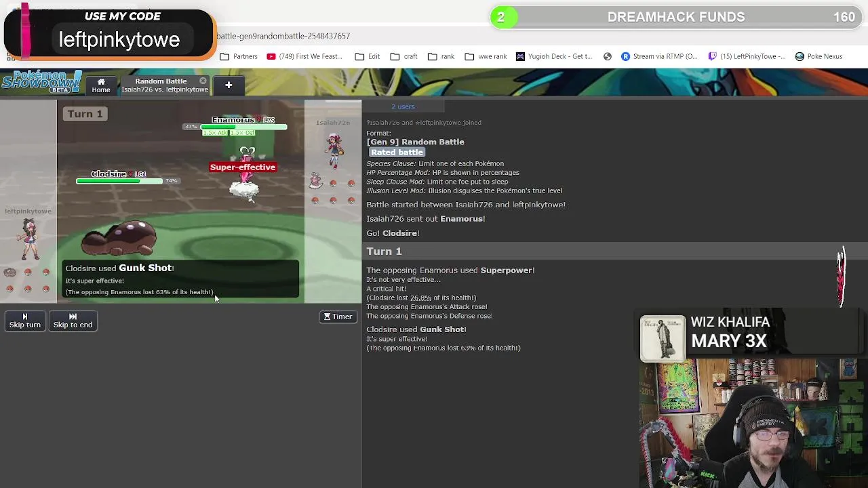Click the Turn 1 indicator in battle view
Image resolution: width=868 pixels, height=488 pixels.
pos(85,114)
